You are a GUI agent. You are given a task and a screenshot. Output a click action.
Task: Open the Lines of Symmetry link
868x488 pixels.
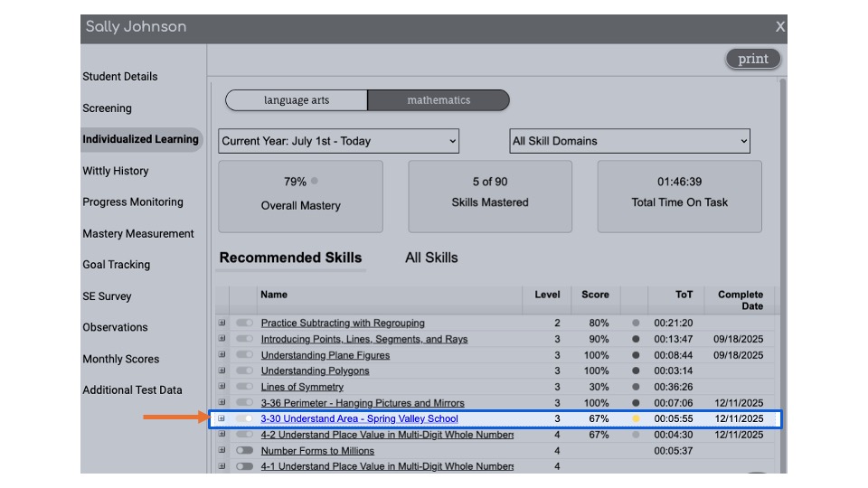coord(302,387)
